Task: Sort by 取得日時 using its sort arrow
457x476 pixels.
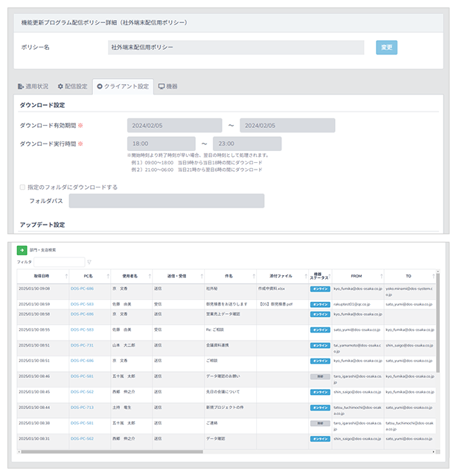Action: pyautogui.click(x=66, y=276)
